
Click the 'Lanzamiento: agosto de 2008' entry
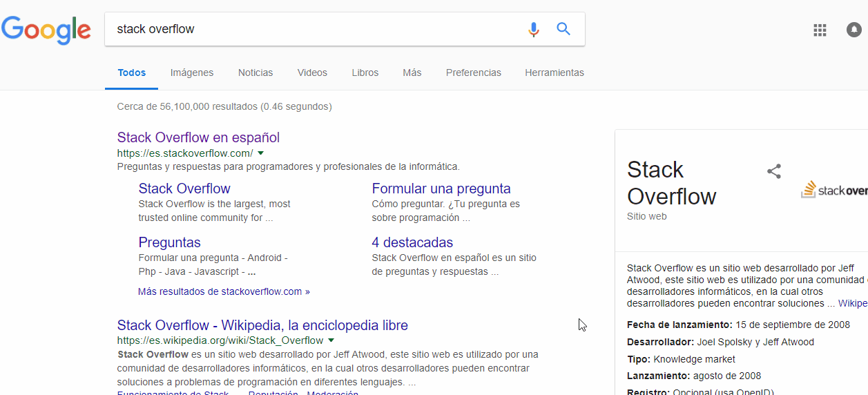tap(694, 376)
